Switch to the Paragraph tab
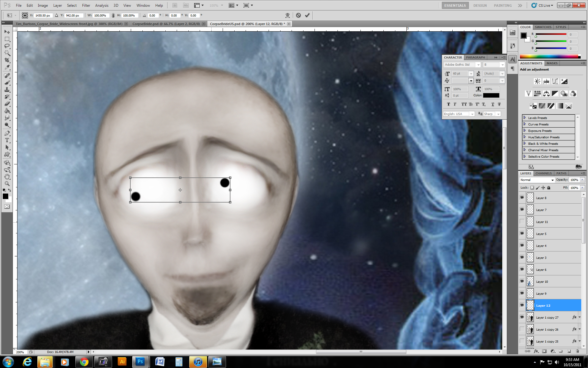 [475, 57]
